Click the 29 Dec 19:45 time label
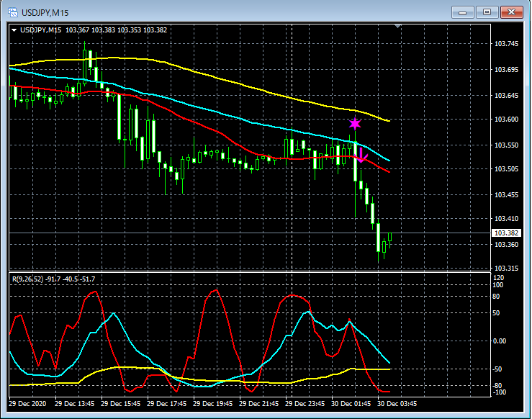The height and width of the screenshot is (419, 532). [213, 404]
